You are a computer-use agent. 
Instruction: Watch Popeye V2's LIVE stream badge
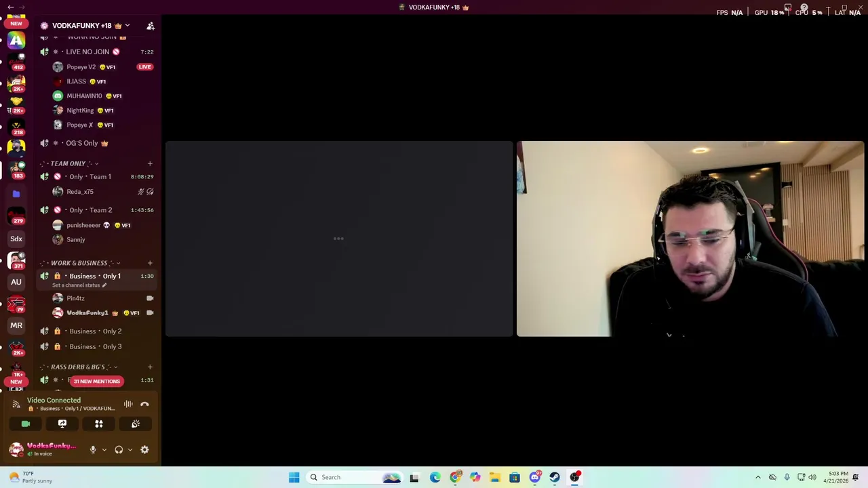click(x=144, y=67)
